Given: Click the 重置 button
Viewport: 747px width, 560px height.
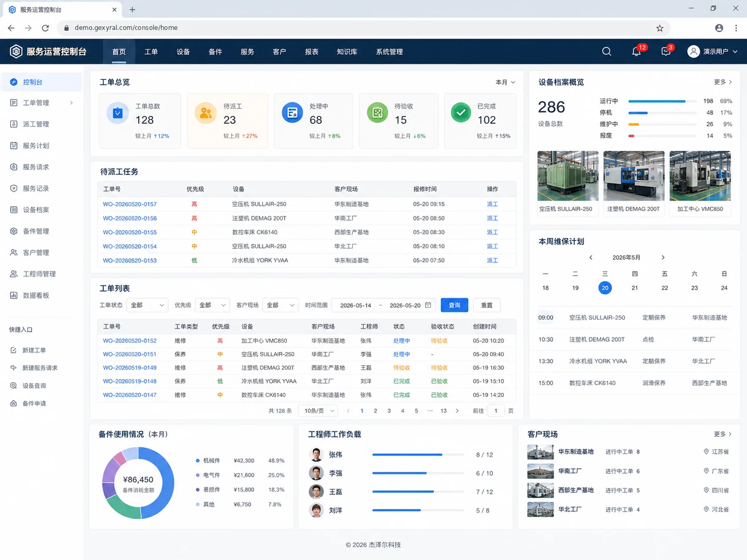Looking at the screenshot, I should coord(487,305).
